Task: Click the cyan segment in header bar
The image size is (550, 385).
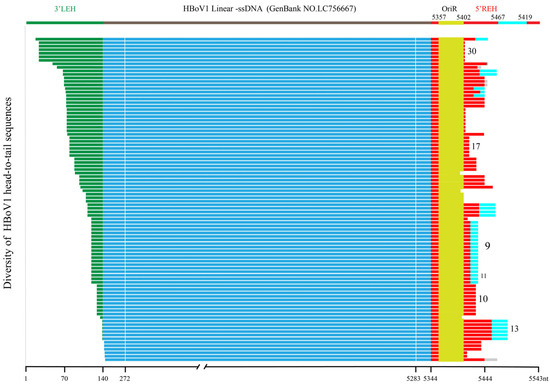Action: (x=512, y=23)
